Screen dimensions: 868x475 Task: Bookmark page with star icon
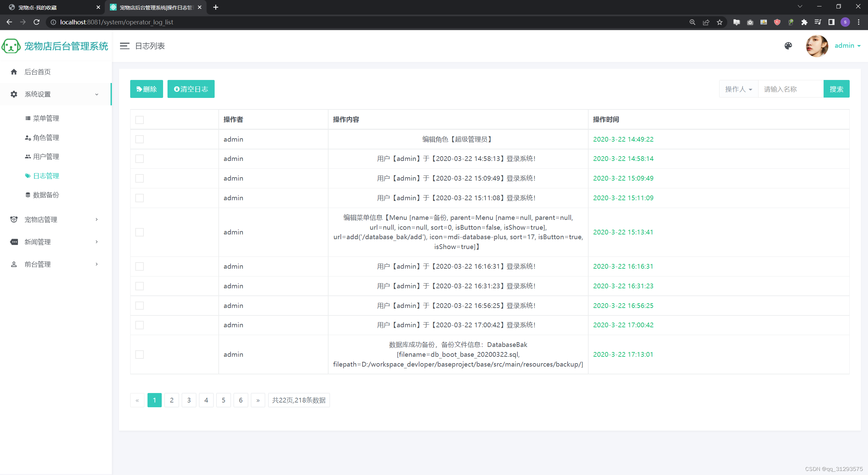(719, 22)
